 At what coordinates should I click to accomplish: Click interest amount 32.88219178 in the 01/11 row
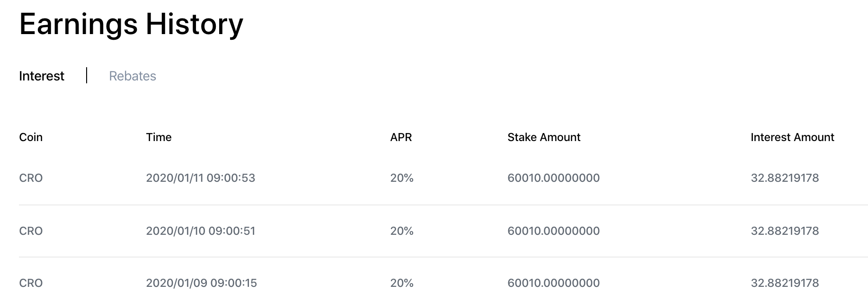click(x=785, y=178)
